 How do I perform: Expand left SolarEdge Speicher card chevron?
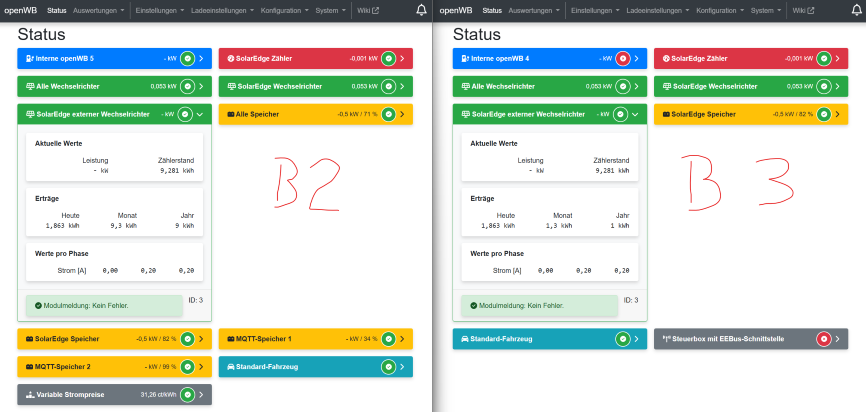click(x=201, y=339)
